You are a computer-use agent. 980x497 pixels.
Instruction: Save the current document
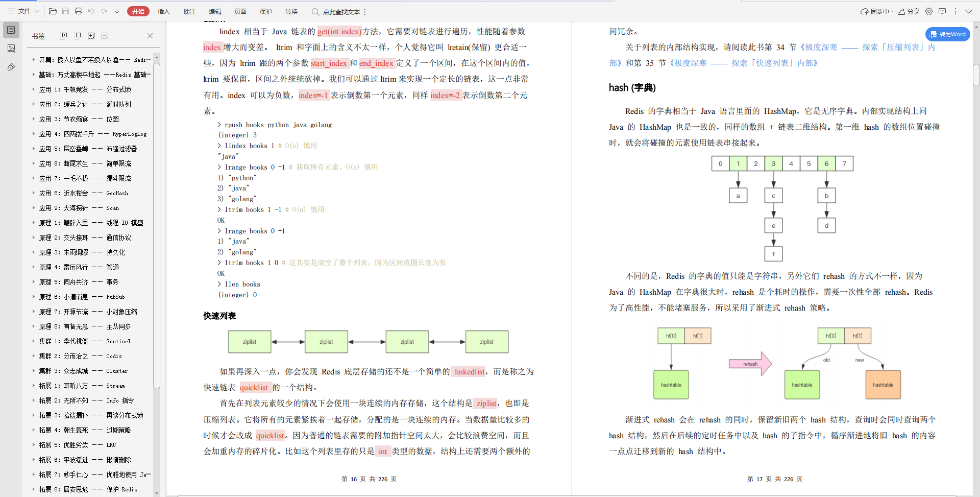click(65, 11)
